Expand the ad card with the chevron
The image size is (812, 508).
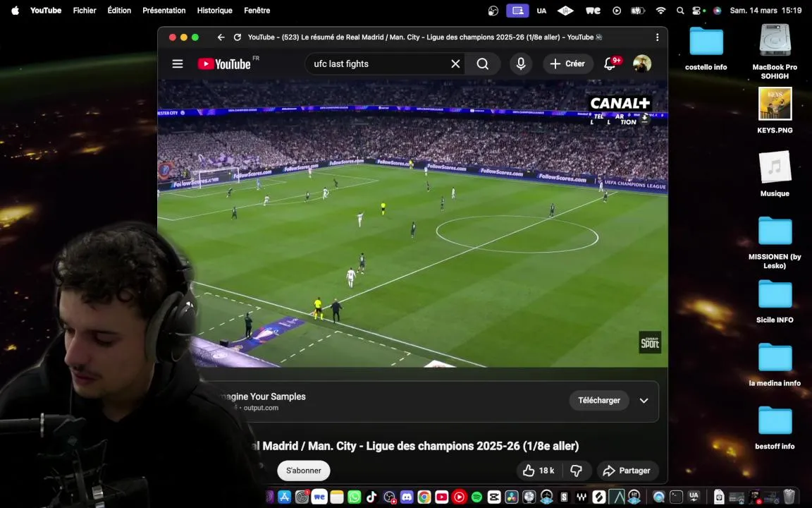click(x=644, y=400)
